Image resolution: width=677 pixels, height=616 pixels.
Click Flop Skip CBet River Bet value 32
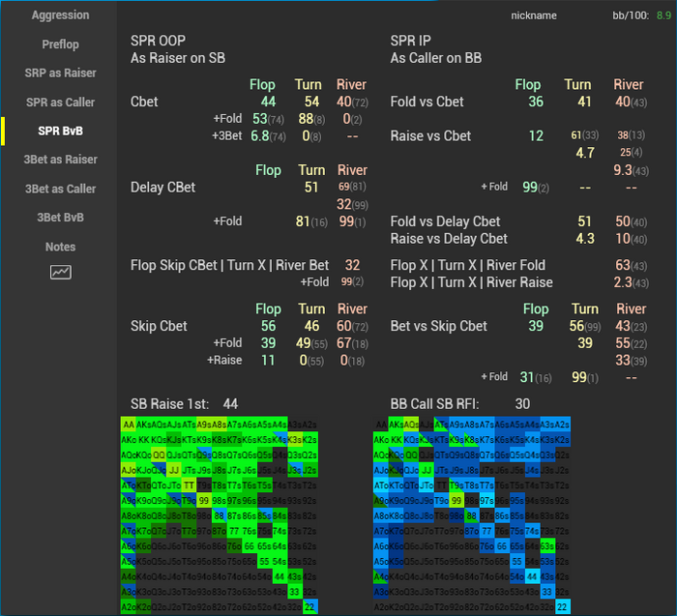point(352,265)
